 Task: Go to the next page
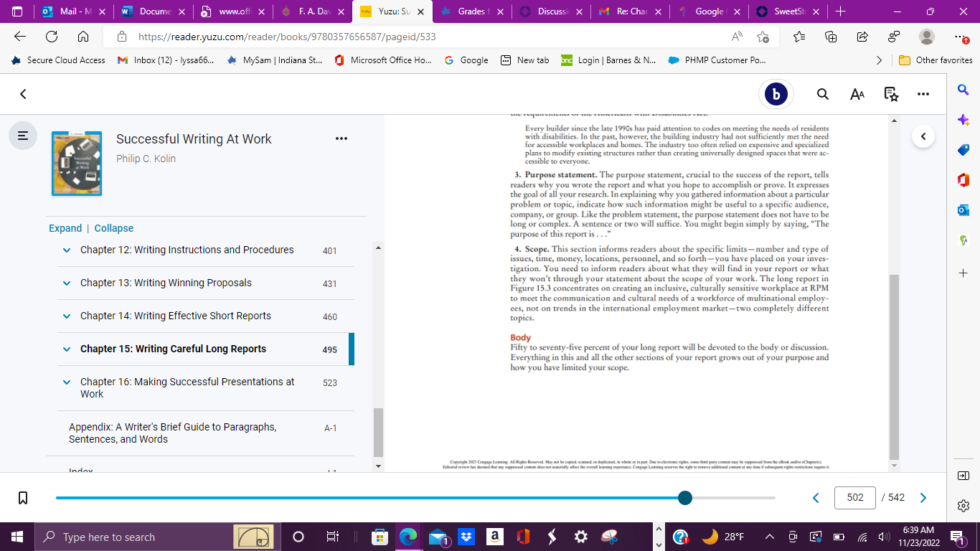click(x=923, y=498)
